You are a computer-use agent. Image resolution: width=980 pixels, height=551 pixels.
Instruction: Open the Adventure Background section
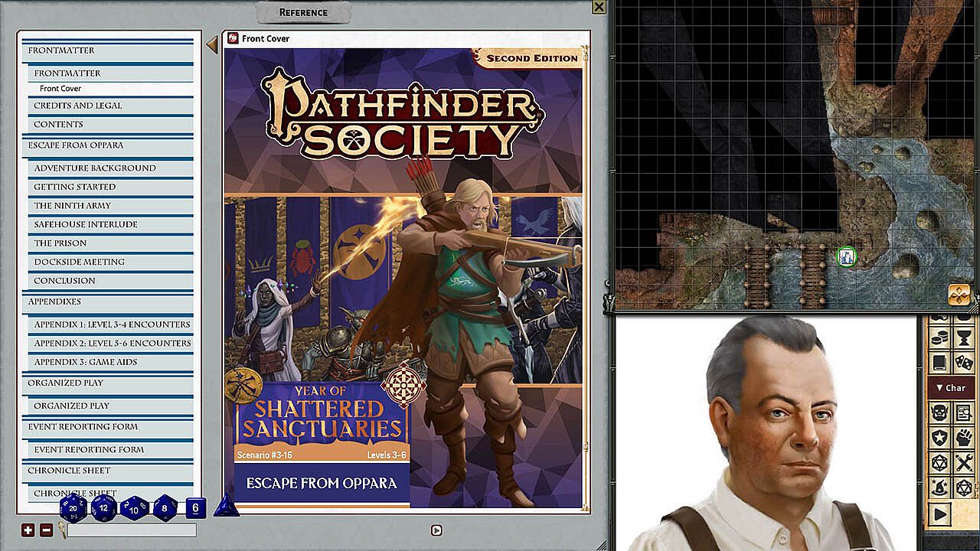coord(111,168)
